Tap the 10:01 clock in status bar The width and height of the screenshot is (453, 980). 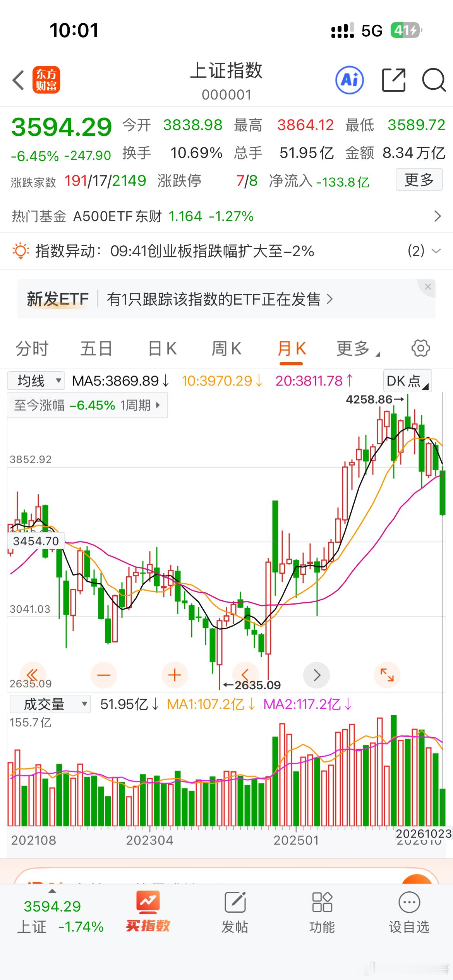[74, 30]
